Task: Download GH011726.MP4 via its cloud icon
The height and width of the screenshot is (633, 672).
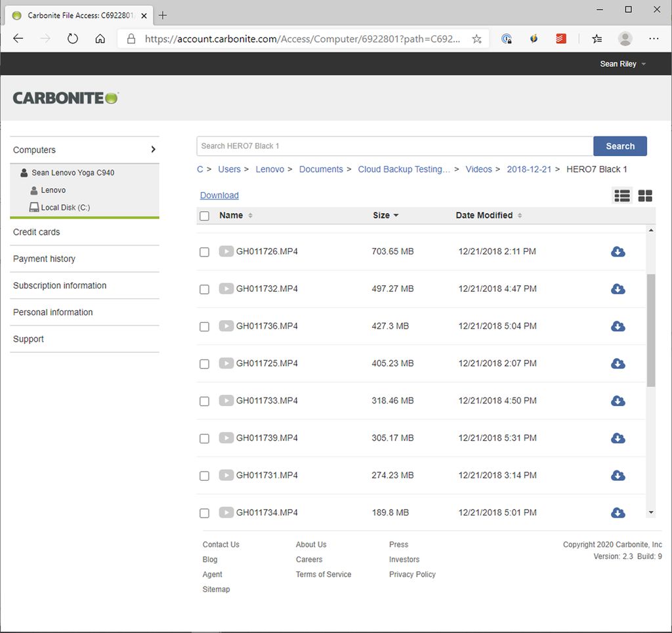Action: pos(618,251)
